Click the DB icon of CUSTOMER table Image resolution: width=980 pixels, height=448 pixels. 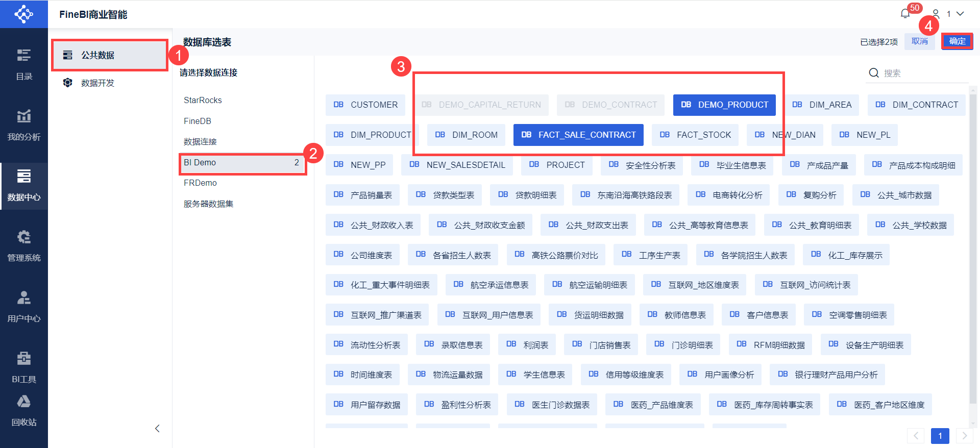click(x=338, y=105)
